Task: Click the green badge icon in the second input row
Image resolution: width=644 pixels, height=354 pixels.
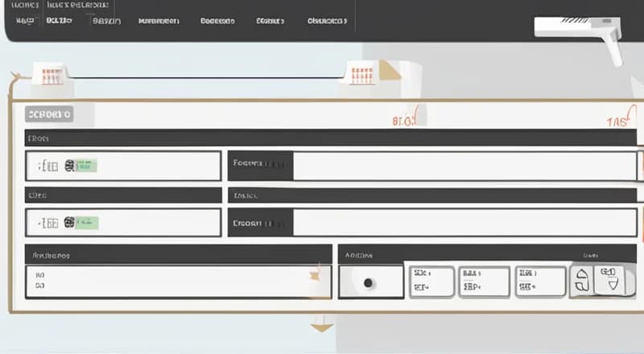Action: 86,222
